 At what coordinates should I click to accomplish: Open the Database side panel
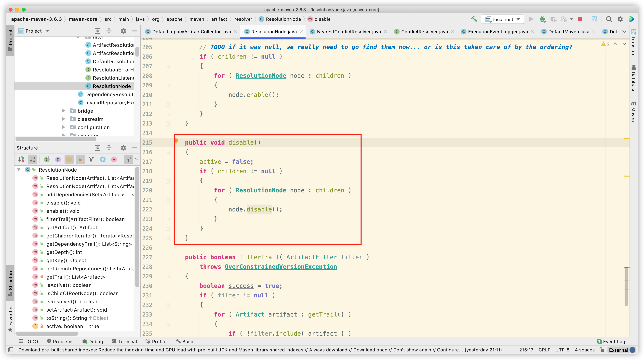pyautogui.click(x=633, y=79)
